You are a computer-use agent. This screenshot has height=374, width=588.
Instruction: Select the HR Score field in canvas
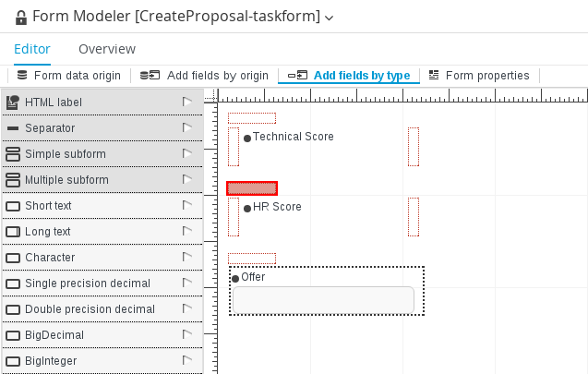pyautogui.click(x=277, y=207)
